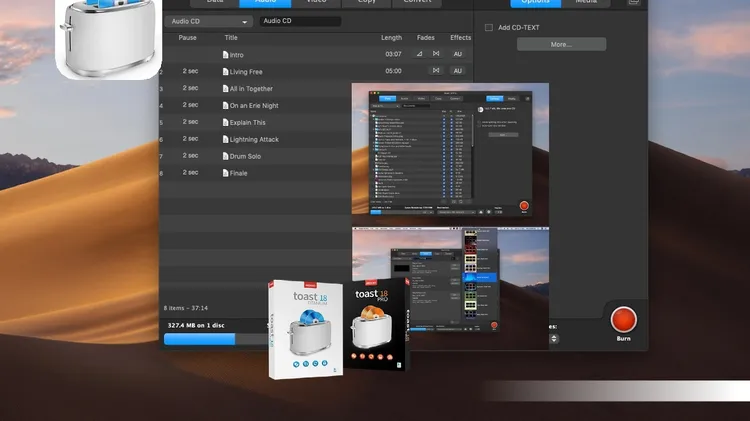Click the crossfade icon on Intro track
Image resolution: width=750 pixels, height=421 pixels.
[436, 54]
